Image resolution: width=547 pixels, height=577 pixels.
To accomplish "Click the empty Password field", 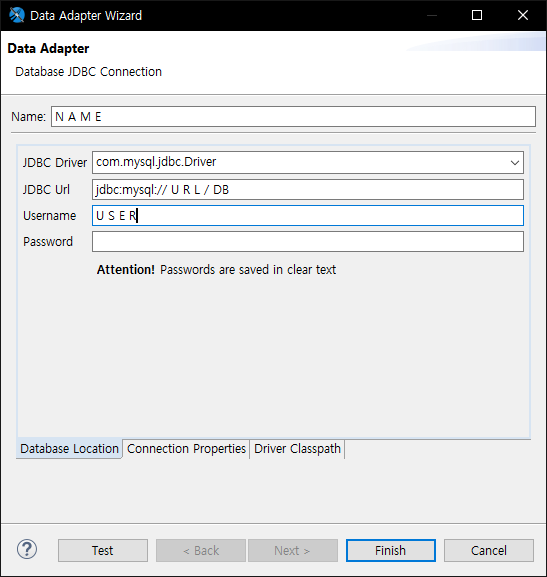I will tap(308, 241).
